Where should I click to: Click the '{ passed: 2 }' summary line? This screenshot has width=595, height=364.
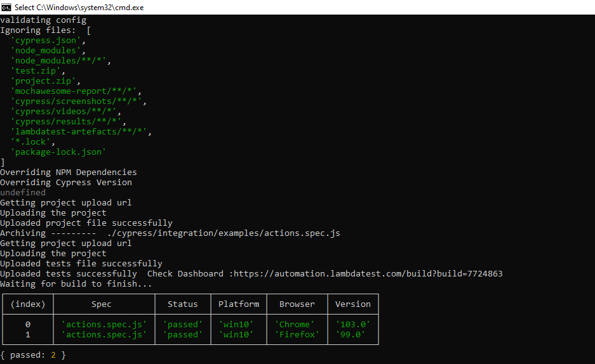click(33, 355)
